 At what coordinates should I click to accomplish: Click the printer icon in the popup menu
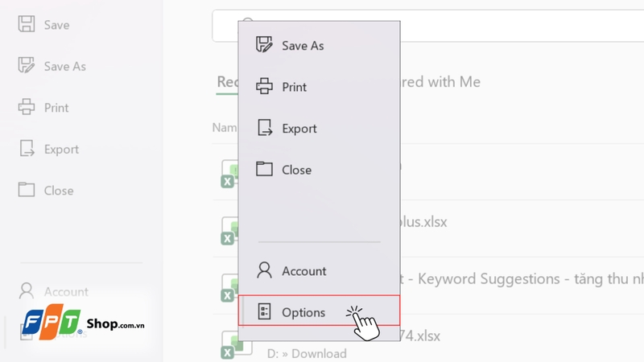click(264, 87)
